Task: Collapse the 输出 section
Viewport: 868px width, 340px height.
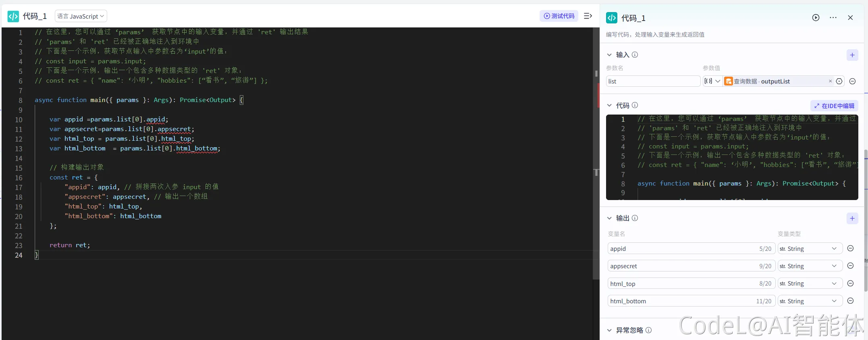Action: point(609,218)
